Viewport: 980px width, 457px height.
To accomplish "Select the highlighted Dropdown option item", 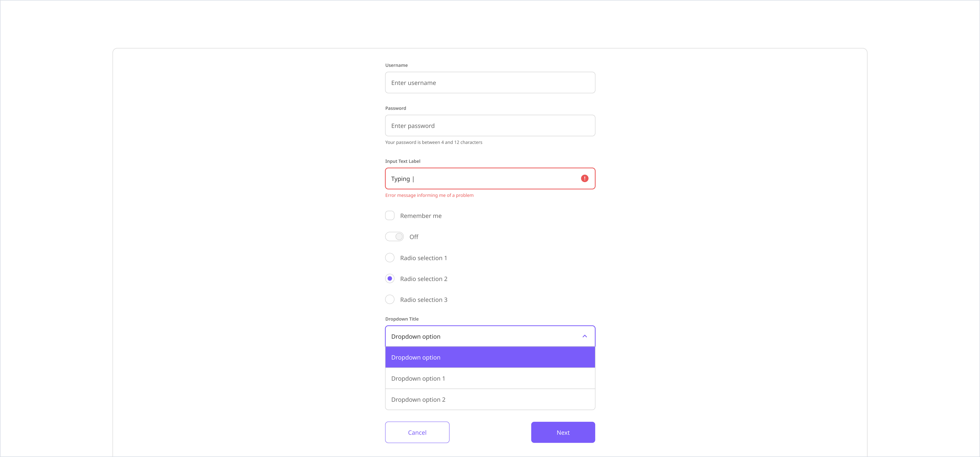I will 490,357.
